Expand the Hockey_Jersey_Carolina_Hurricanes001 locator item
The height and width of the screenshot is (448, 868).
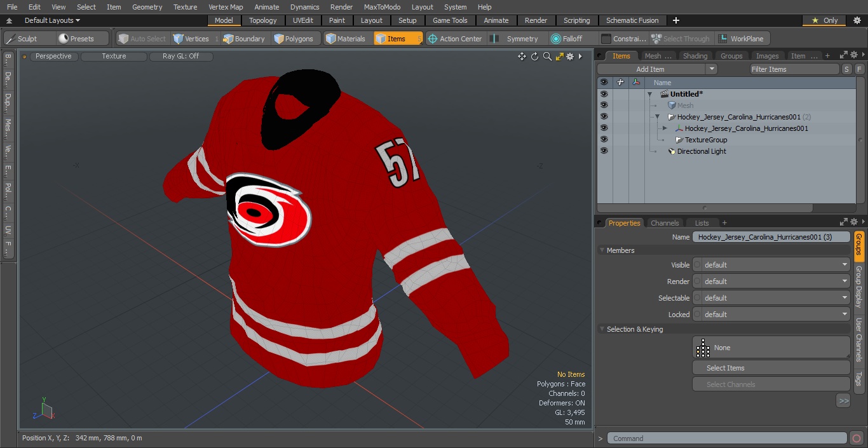point(665,128)
